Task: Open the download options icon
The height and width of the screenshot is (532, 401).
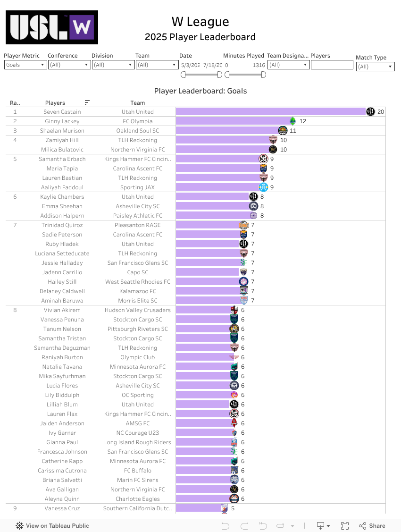Action: 323,526
